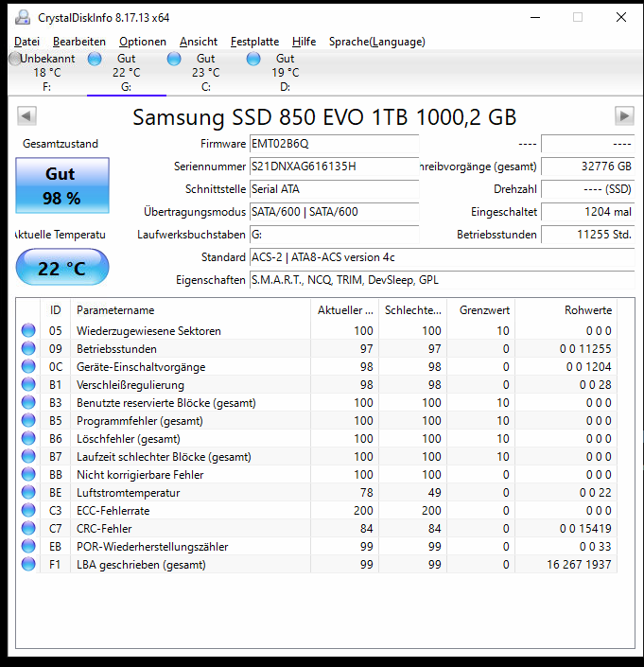This screenshot has height=667, width=644.
Task: Go to the next disk with right arrow
Action: point(624,116)
